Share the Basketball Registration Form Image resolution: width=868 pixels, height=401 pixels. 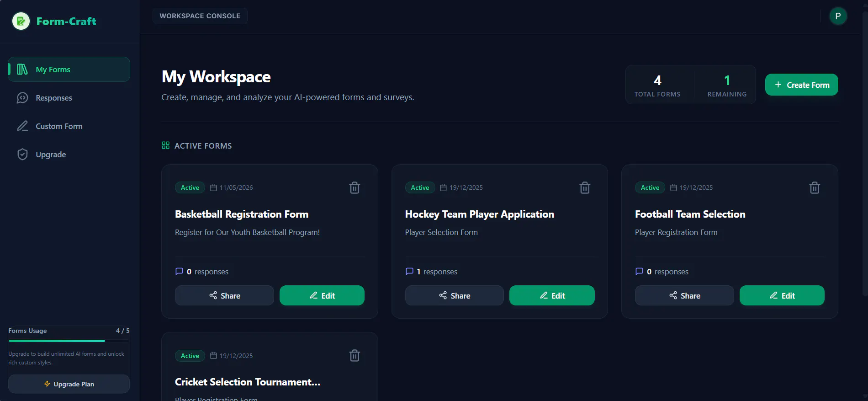[x=224, y=295]
